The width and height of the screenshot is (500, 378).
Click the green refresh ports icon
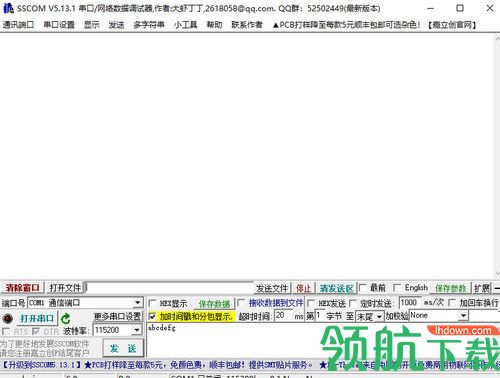pyautogui.click(x=66, y=319)
